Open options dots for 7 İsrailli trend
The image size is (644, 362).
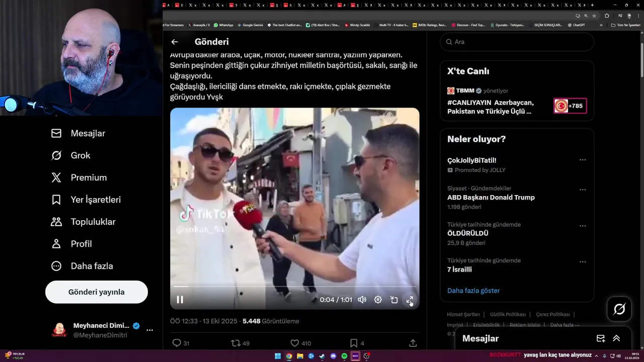tap(582, 262)
